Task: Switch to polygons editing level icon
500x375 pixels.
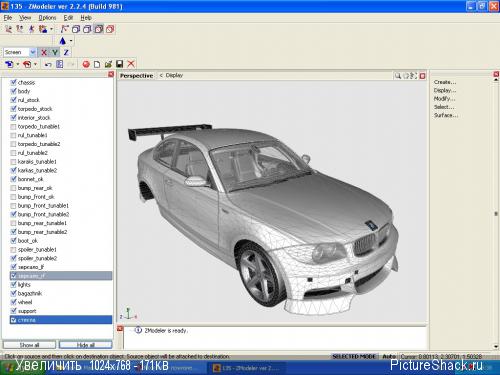Action: [x=31, y=29]
